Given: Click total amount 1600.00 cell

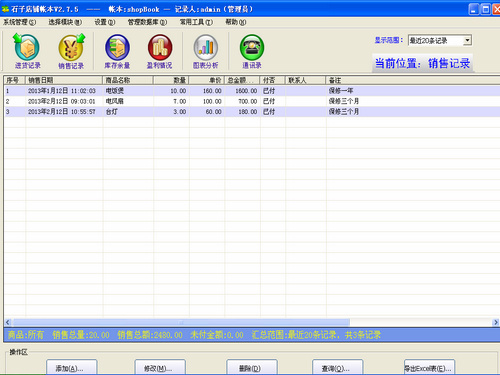Looking at the screenshot, I should coord(246,91).
